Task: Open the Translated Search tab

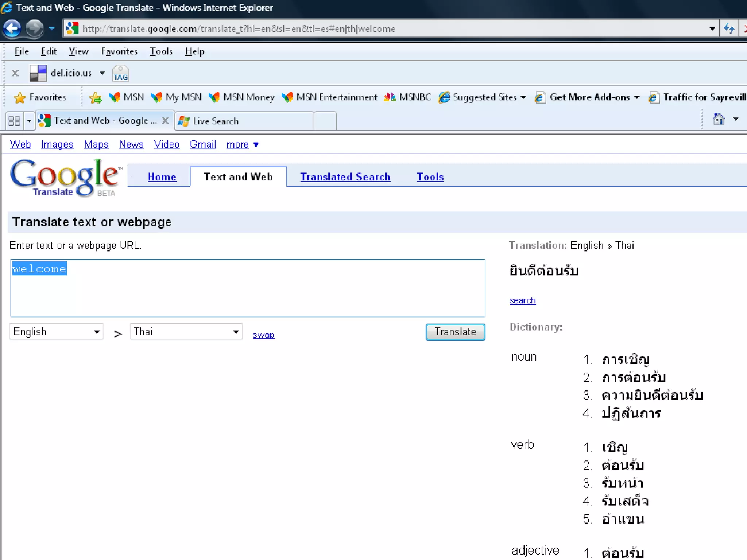Action: click(345, 177)
